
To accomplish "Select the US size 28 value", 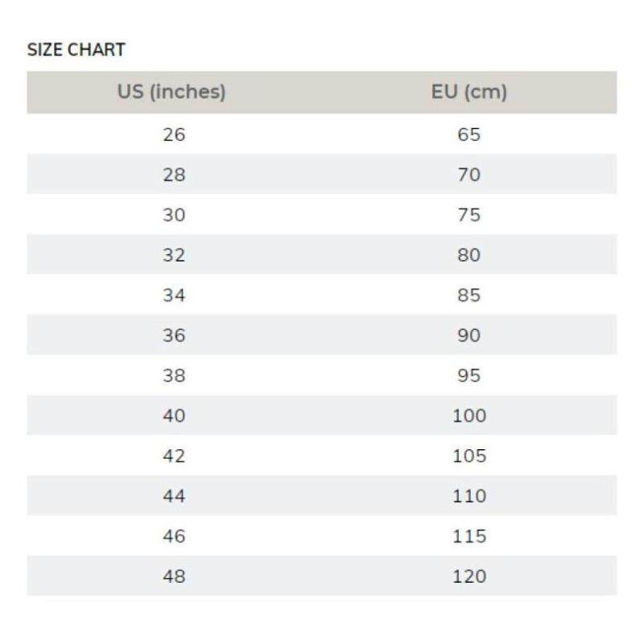I will click(174, 175).
